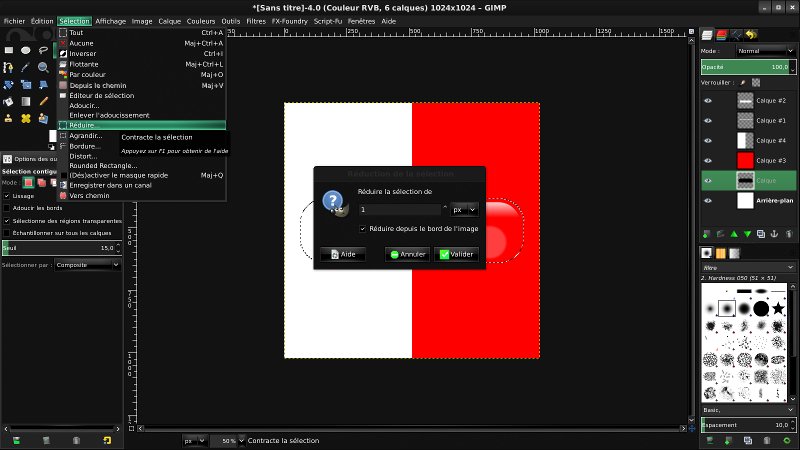
Task: Open the Fichier menu
Action: click(x=14, y=21)
